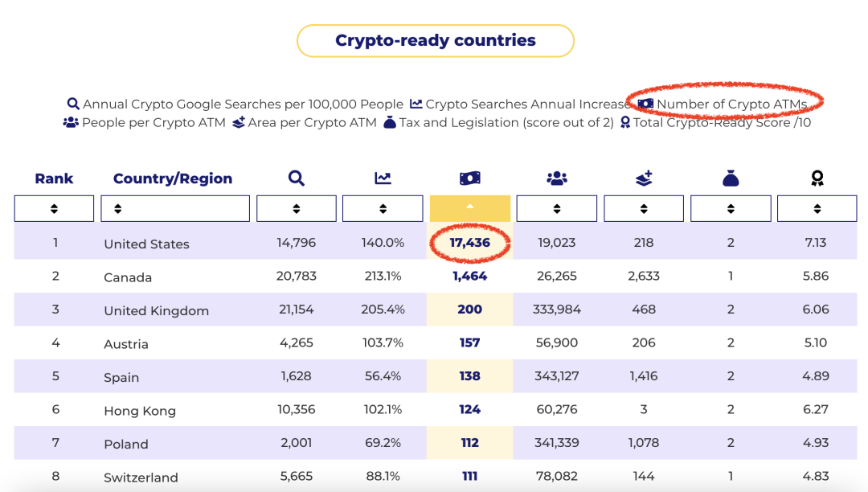Image resolution: width=868 pixels, height=492 pixels.
Task: Select the Austria country cell
Action: (126, 344)
